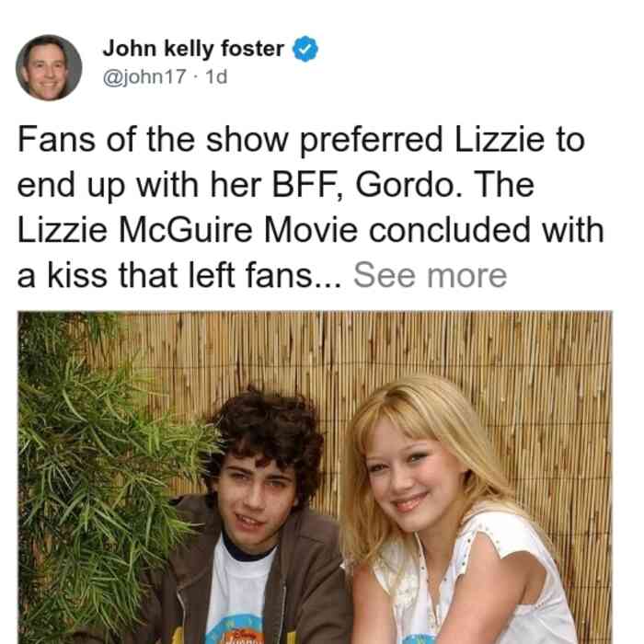This screenshot has height=644, width=644.
Task: Open the attached photo of the two teens
Action: [315, 477]
